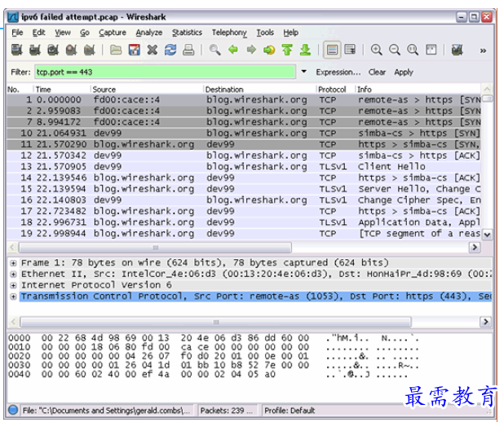Expand the Frame 1 tree node
Screen dimensions: 504x422
(13, 263)
